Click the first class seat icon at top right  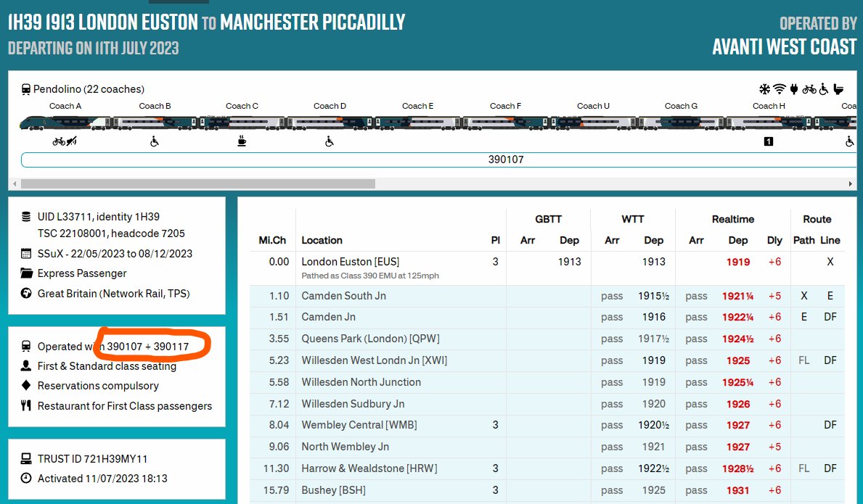pyautogui.click(x=838, y=89)
